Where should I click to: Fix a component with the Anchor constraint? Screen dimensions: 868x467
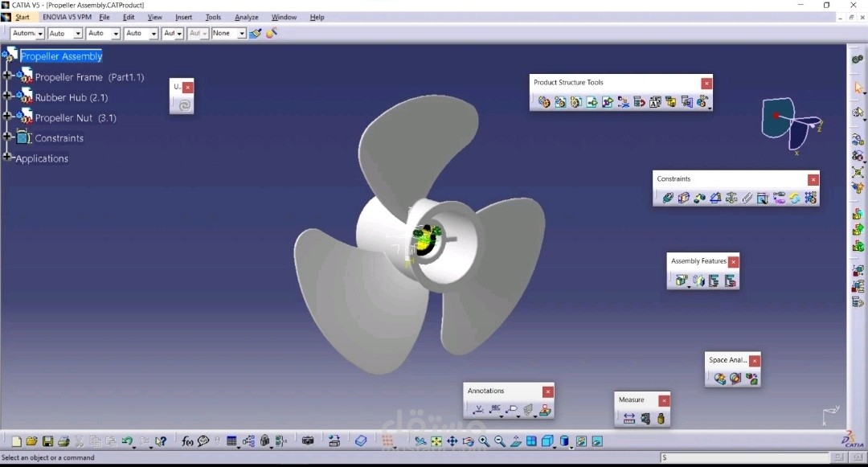(731, 198)
